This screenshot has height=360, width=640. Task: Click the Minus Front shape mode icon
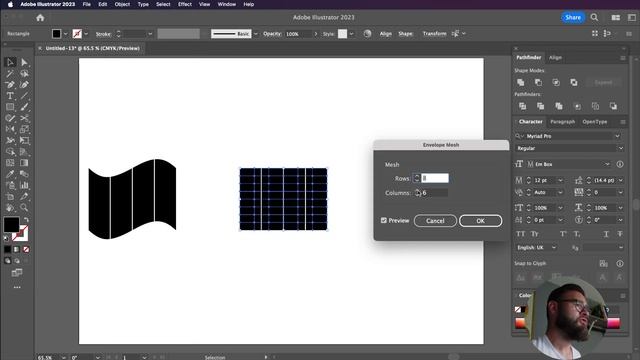(538, 82)
